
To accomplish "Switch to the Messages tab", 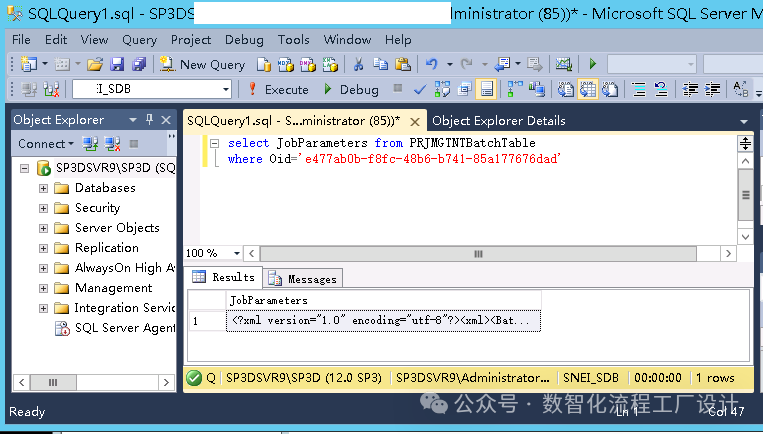I will click(303, 279).
